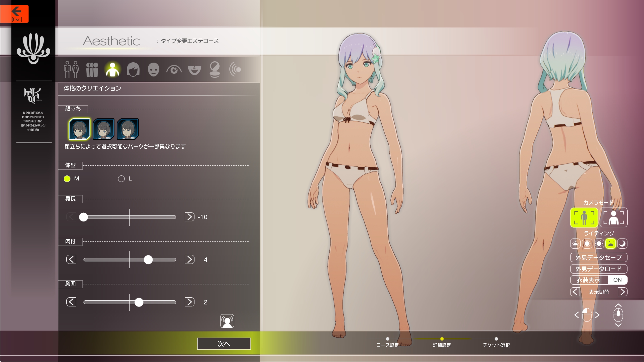Select the night moon lighting icon
This screenshot has width=644, height=362.
pos(622,244)
